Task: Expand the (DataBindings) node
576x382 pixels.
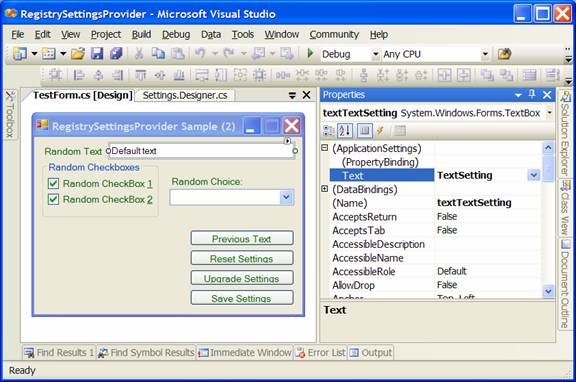Action: click(324, 189)
